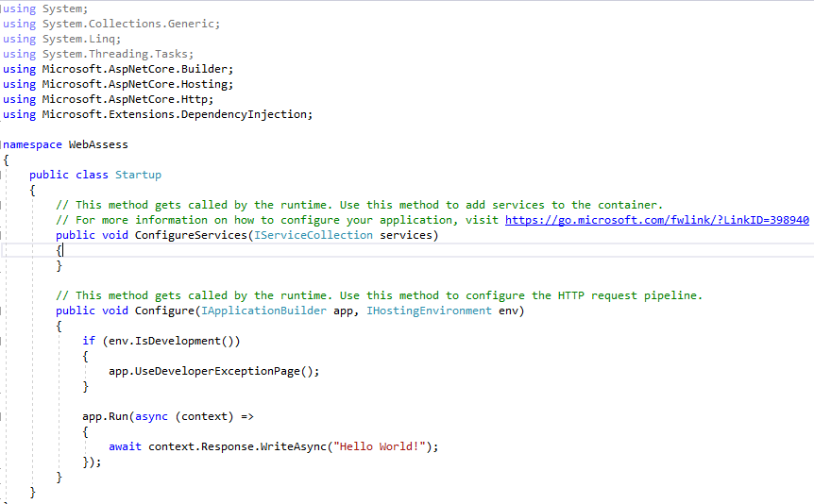Click comment 'add services to the container'
Screen dimensions: 814x504
click(x=561, y=205)
